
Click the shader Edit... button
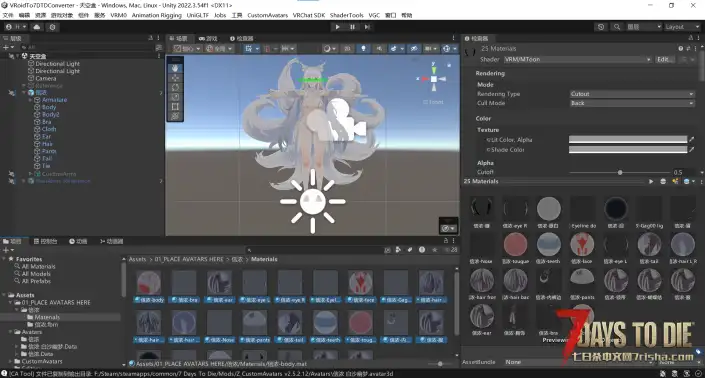(665, 59)
